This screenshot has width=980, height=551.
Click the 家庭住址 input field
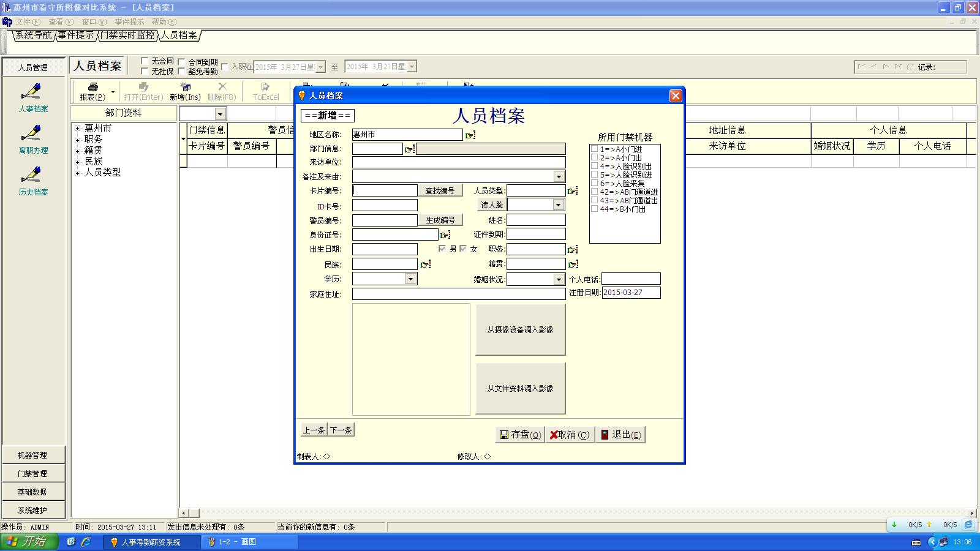tap(458, 294)
